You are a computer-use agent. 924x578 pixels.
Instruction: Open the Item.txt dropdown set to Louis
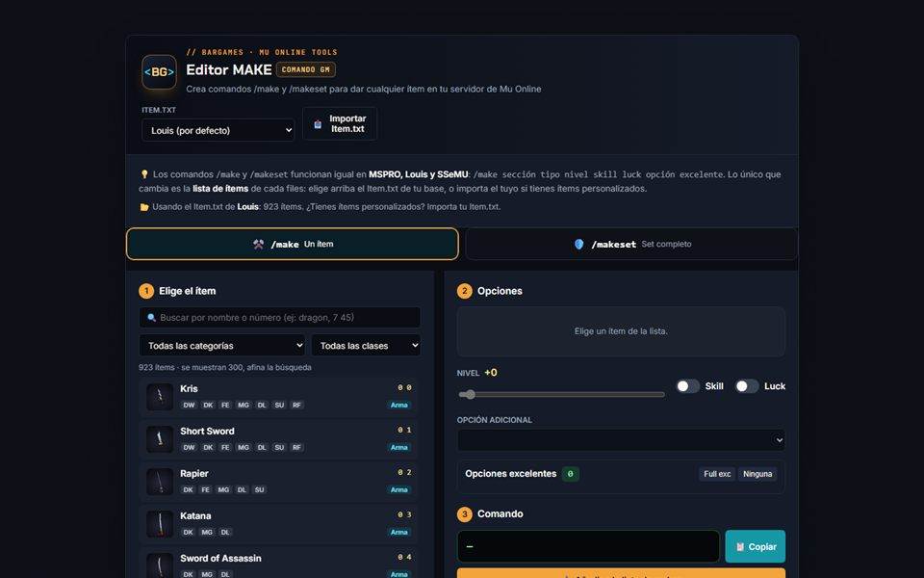218,130
